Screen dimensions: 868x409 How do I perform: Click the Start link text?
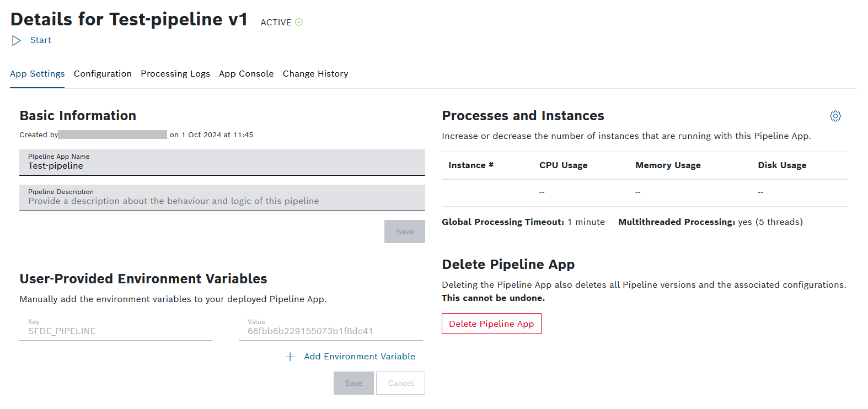pos(40,40)
